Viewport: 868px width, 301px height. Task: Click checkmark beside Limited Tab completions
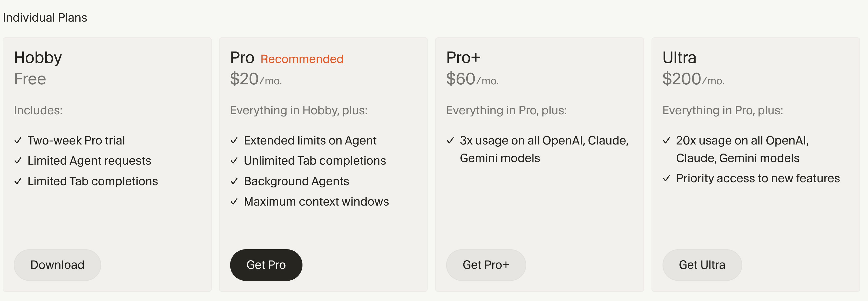pyautogui.click(x=18, y=181)
